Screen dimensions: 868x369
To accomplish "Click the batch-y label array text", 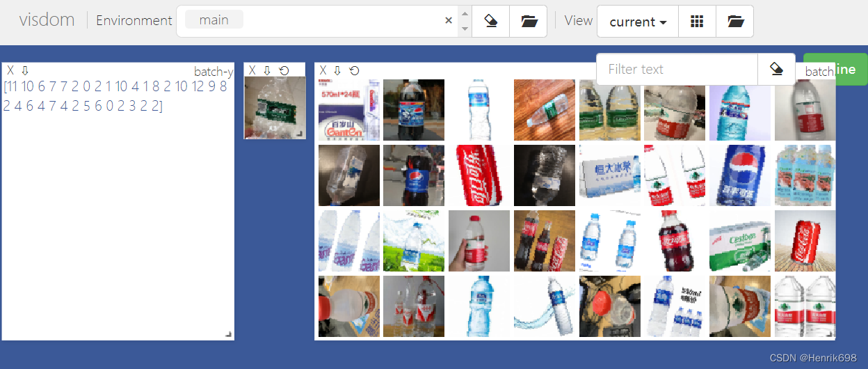I will 115,96.
